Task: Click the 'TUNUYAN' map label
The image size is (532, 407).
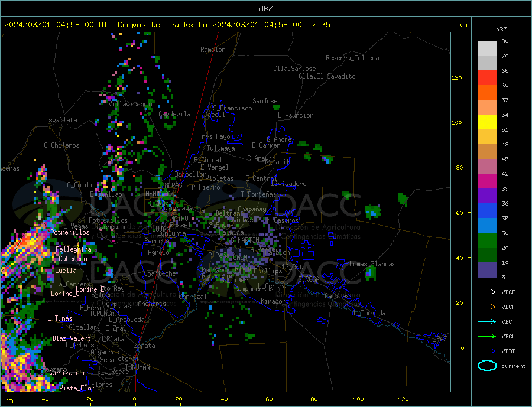Action: [x=137, y=367]
